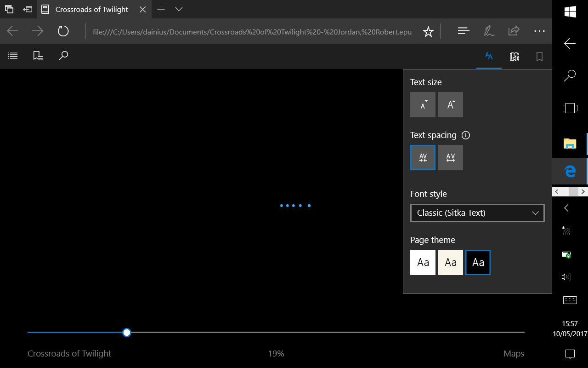Open the Read aloud icon
The height and width of the screenshot is (368, 588).
[x=514, y=57]
